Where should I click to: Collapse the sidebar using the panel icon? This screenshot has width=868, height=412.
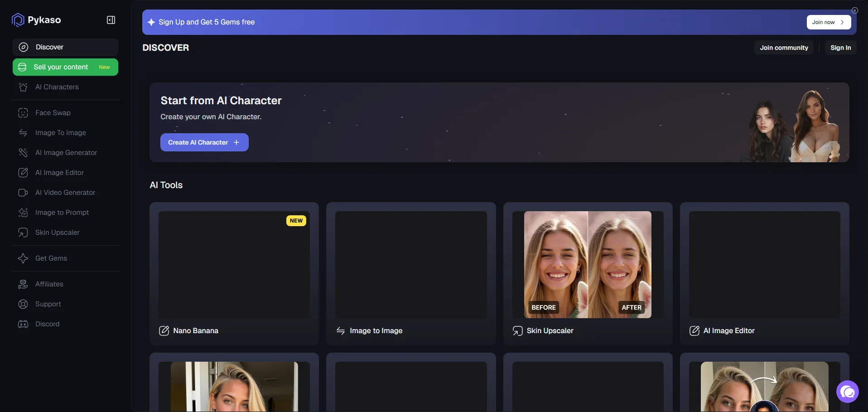[111, 20]
